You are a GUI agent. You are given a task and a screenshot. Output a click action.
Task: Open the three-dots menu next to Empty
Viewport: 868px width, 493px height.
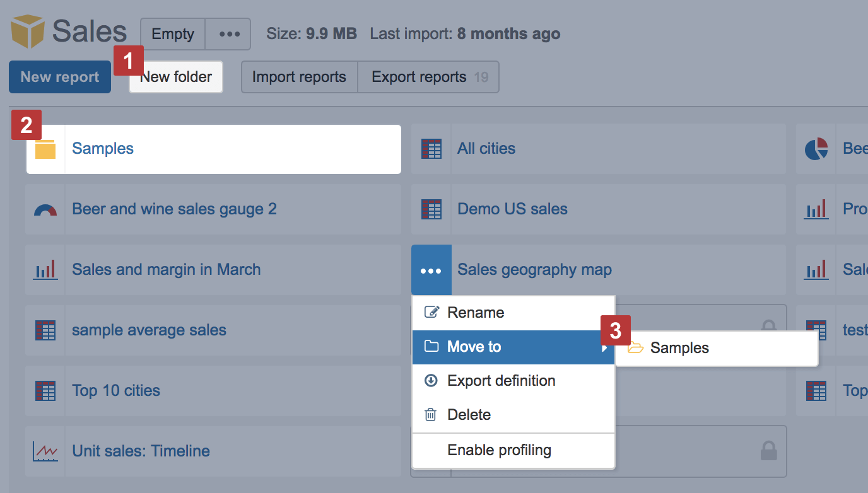[x=228, y=34]
